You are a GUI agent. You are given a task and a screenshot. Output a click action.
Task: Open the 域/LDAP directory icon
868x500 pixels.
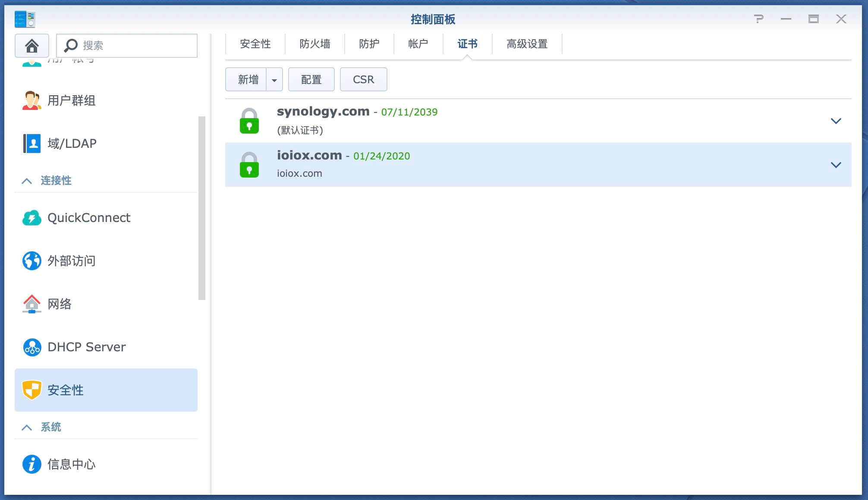click(x=31, y=144)
